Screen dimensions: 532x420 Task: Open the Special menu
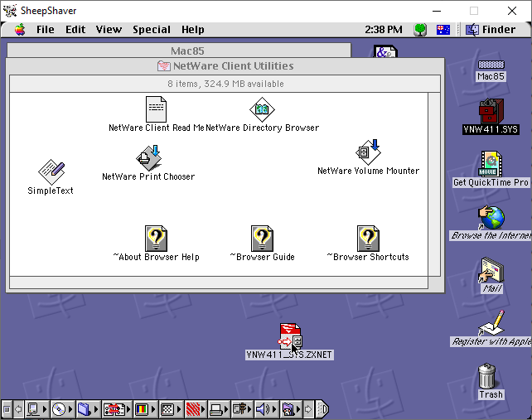pos(152,30)
